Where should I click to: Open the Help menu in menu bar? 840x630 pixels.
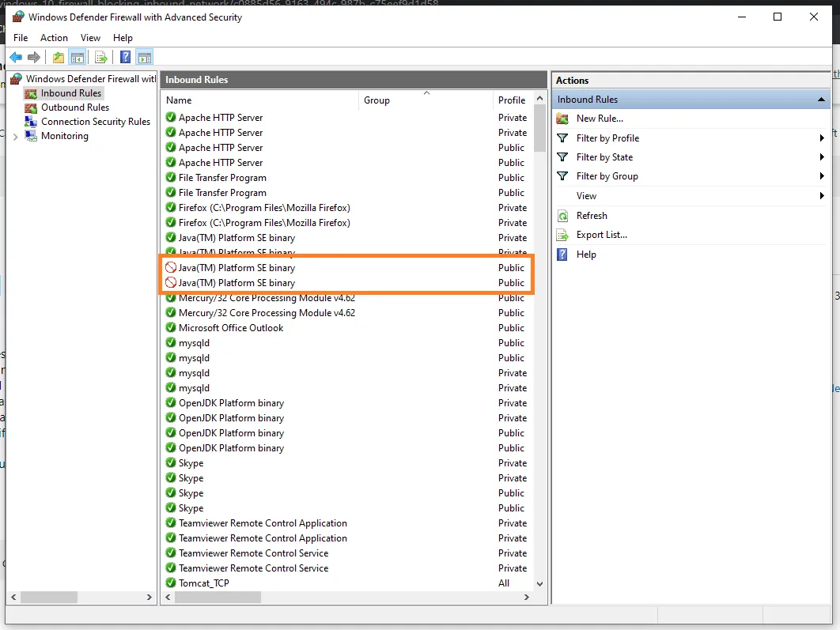(x=123, y=37)
